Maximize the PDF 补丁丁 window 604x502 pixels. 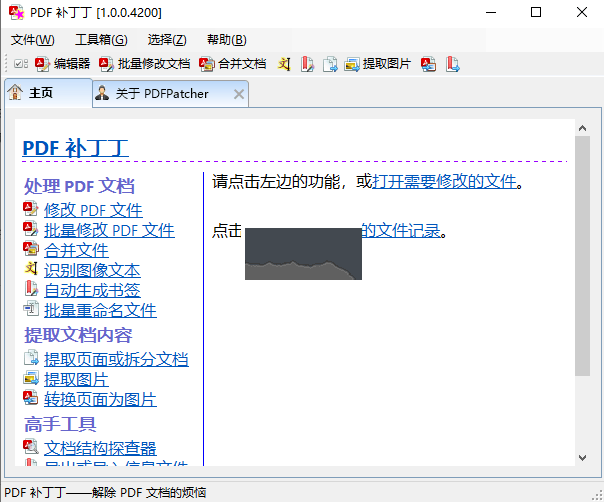pos(536,12)
